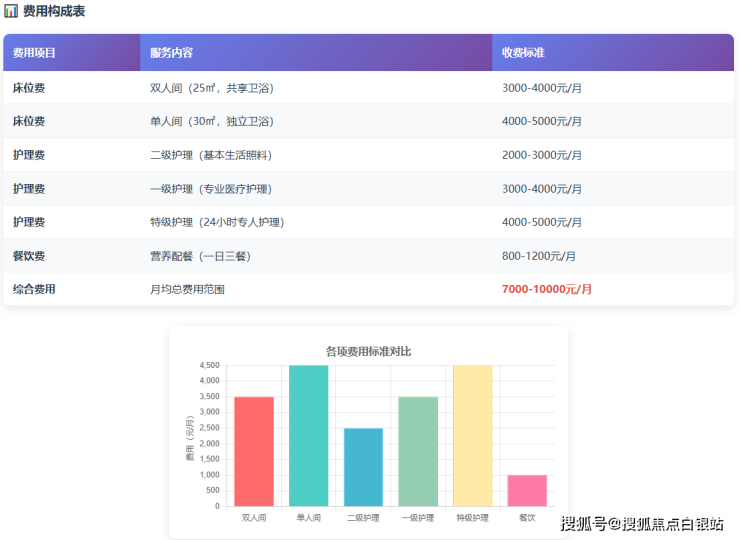Click the red 7000-10000元/月 total price
Viewport: 740px width, 540px height.
click(x=547, y=289)
